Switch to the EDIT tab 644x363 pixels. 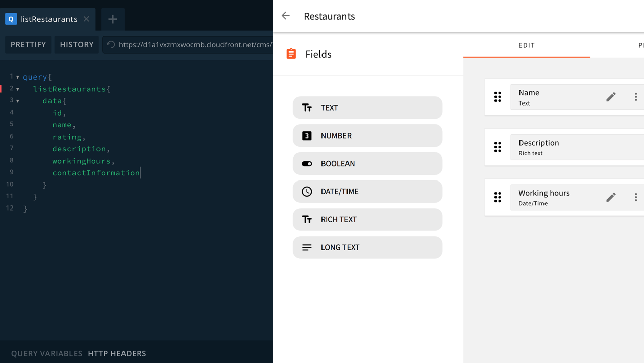click(526, 45)
